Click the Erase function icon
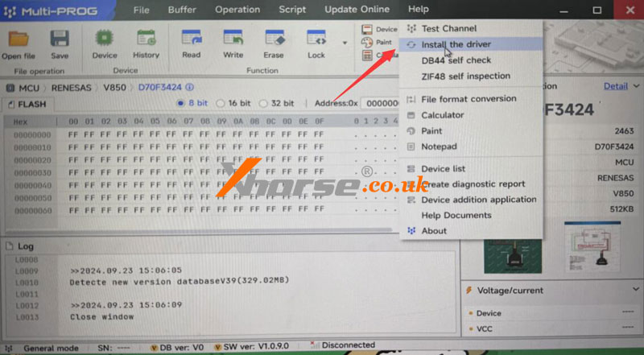The height and width of the screenshot is (355, 644). [274, 39]
